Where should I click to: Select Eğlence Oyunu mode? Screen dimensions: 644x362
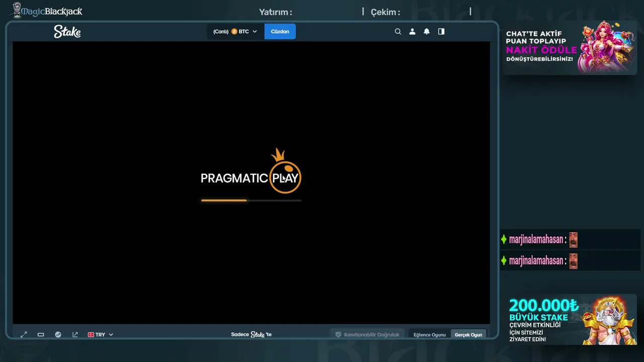(x=430, y=335)
